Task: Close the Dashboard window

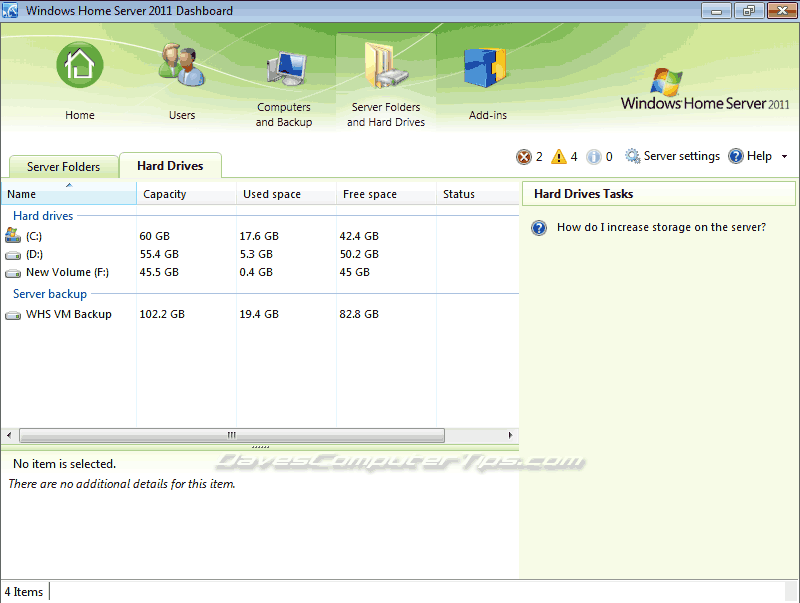Action: click(782, 10)
